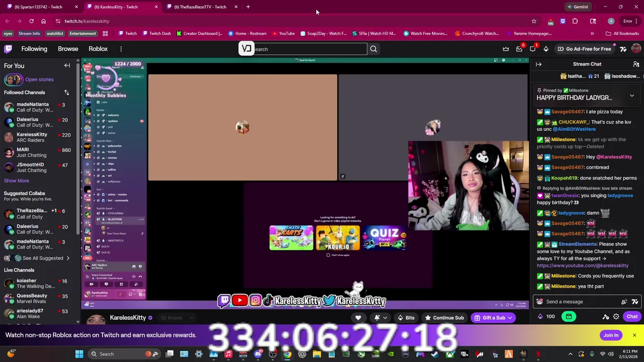Image resolution: width=644 pixels, height=362 pixels.
Task: Expand the pinned Milestone message
Action: (632, 96)
